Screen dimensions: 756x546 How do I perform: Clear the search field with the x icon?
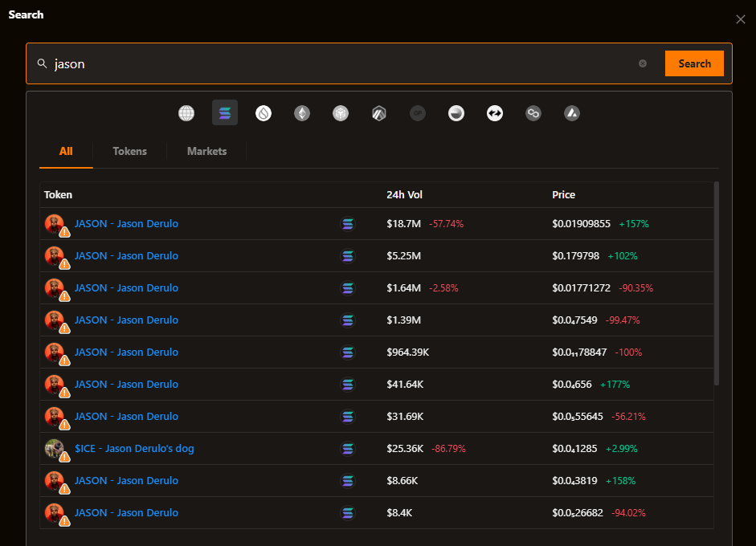[x=643, y=63]
